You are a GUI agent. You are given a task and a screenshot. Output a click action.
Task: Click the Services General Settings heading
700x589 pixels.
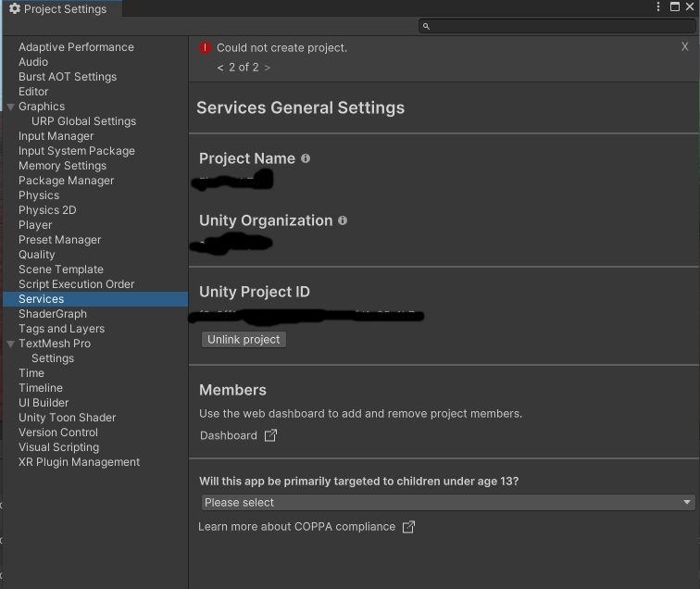pyautogui.click(x=300, y=107)
